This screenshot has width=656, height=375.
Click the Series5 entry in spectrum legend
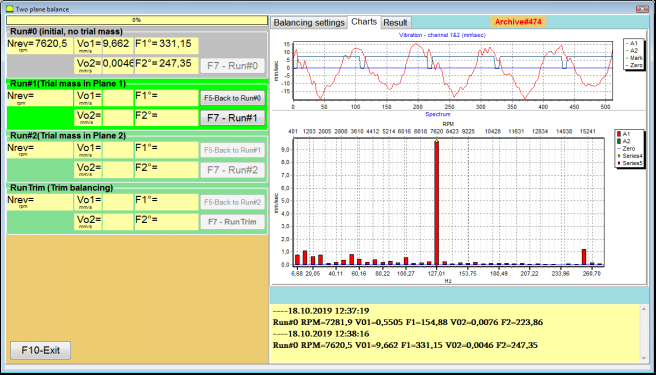click(629, 162)
